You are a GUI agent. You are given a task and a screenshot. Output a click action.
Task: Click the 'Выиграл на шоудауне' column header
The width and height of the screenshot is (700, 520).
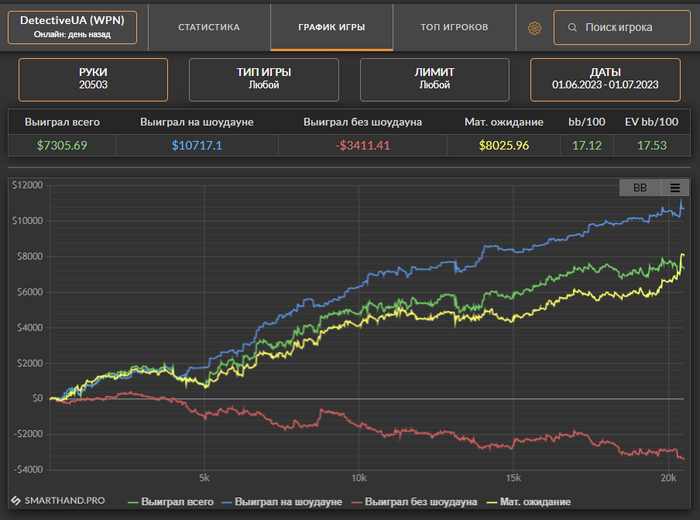coord(197,122)
